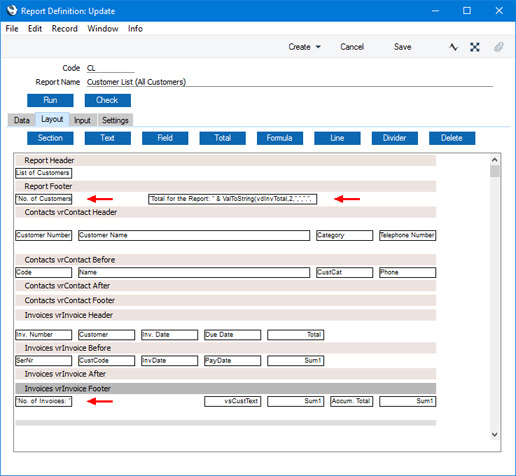Click the paperclip attachments icon
This screenshot has width=516, height=476.
498,47
